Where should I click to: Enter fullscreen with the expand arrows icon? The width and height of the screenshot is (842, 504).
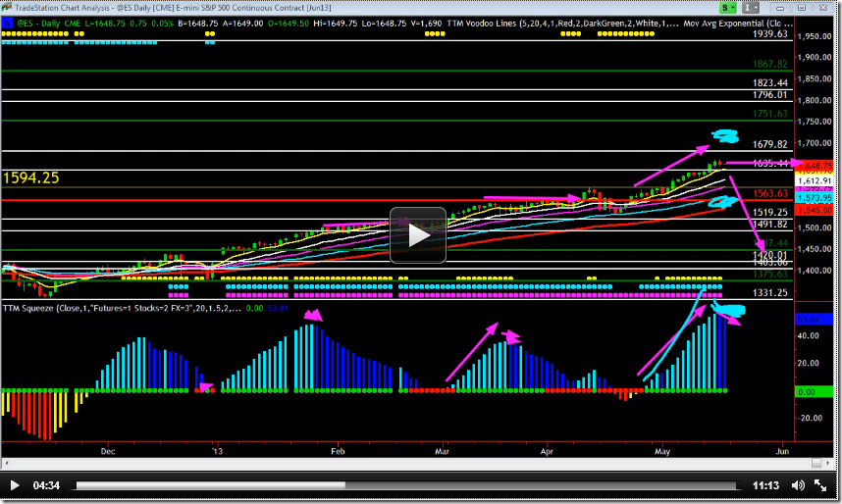coord(820,485)
